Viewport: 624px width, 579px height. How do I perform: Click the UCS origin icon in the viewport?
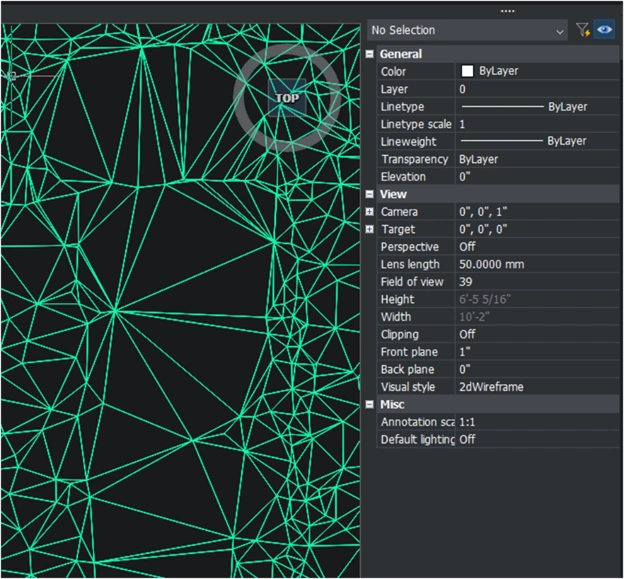point(12,76)
